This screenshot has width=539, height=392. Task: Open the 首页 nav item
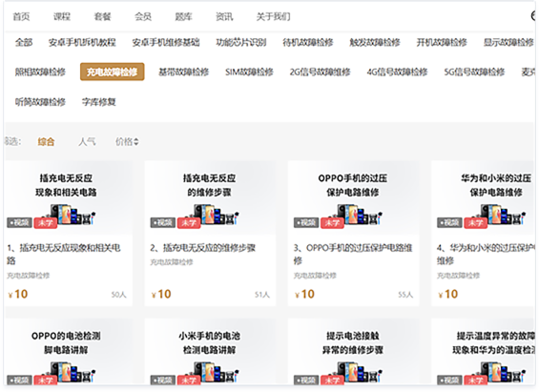[x=21, y=16]
